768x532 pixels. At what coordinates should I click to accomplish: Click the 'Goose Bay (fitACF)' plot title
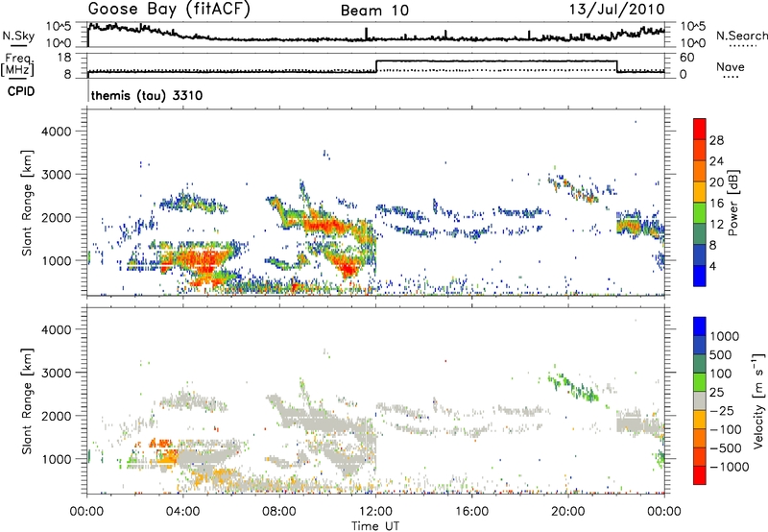[169, 10]
